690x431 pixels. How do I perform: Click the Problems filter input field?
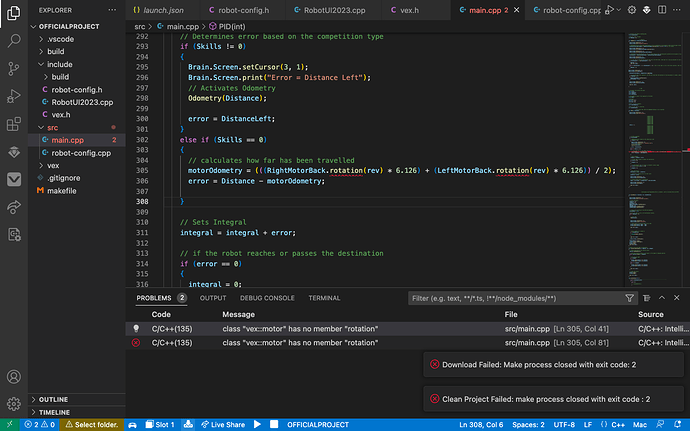[x=515, y=298]
